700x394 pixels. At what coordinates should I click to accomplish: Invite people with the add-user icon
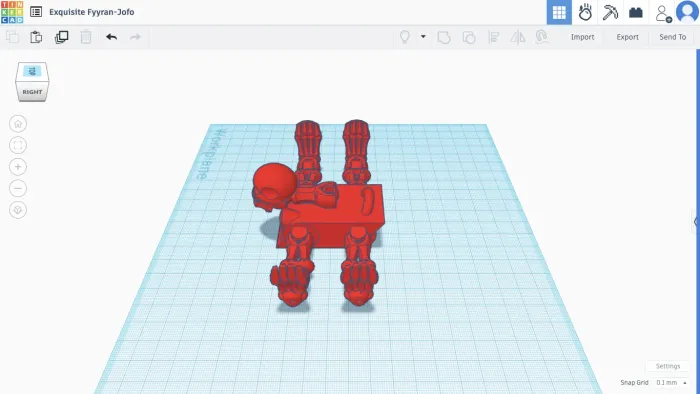[x=663, y=13]
